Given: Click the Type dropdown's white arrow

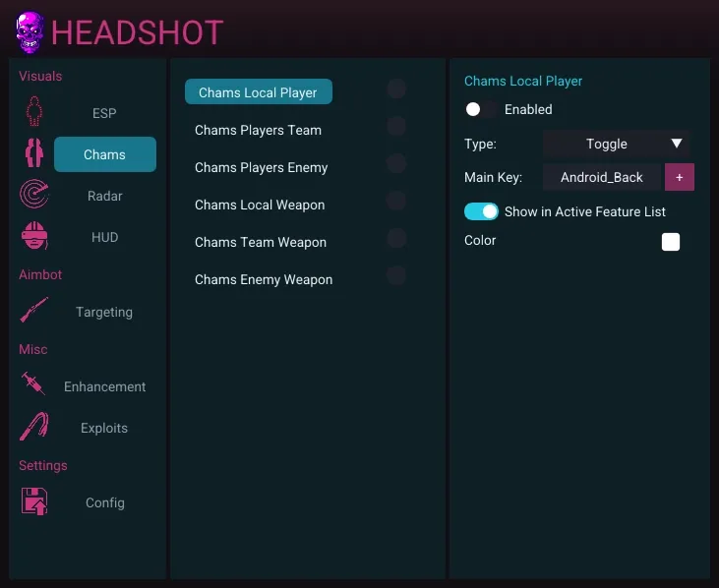Looking at the screenshot, I should coord(677,144).
